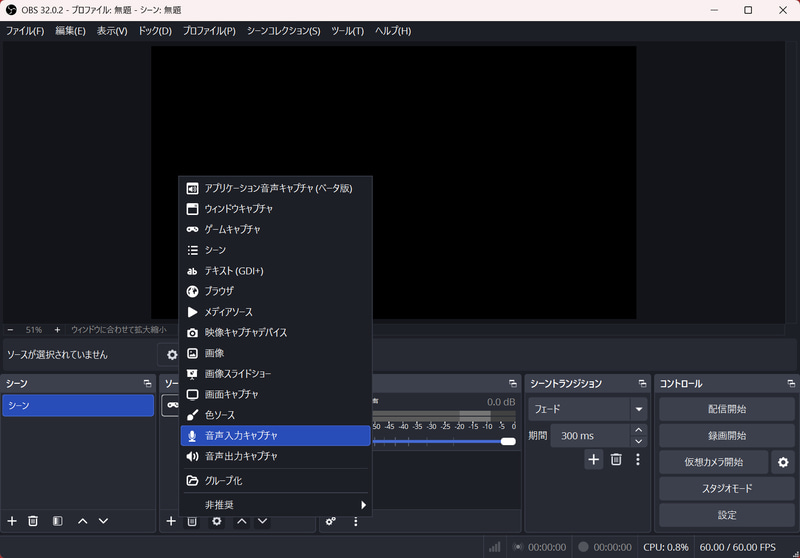Image resolution: width=800 pixels, height=558 pixels.
Task: Choose メディアソース entry
Action: pos(276,312)
